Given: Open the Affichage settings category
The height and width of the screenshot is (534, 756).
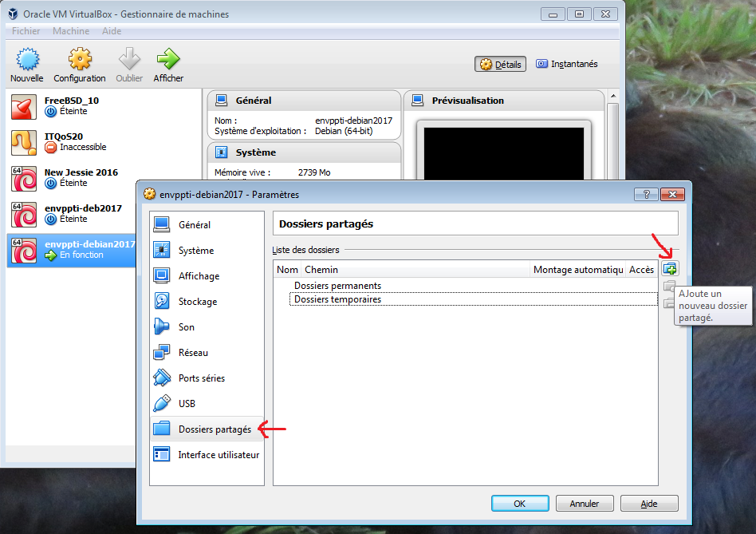Looking at the screenshot, I should (x=199, y=276).
